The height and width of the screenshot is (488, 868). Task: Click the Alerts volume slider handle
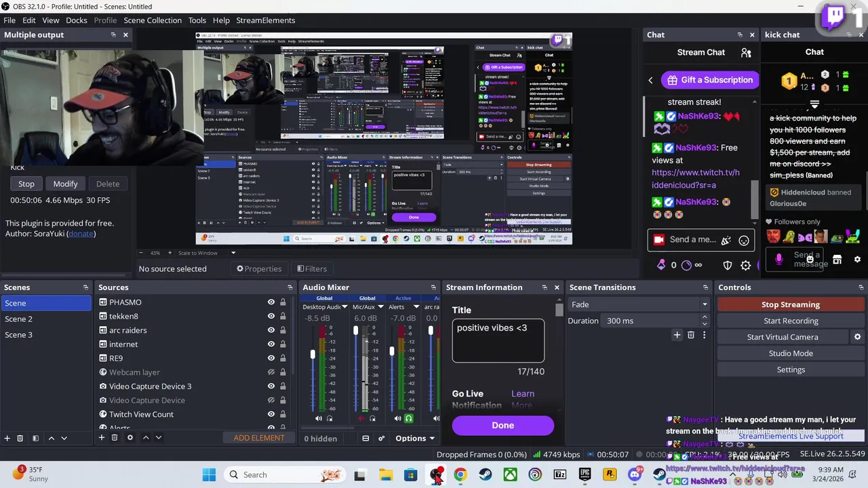coord(391,351)
